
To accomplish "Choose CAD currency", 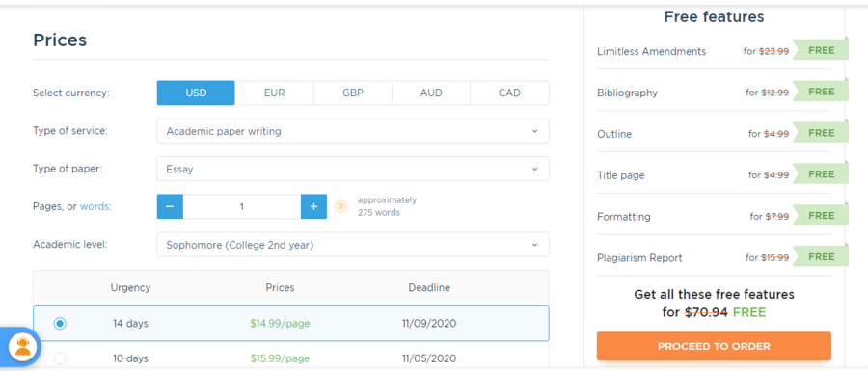I will point(509,93).
